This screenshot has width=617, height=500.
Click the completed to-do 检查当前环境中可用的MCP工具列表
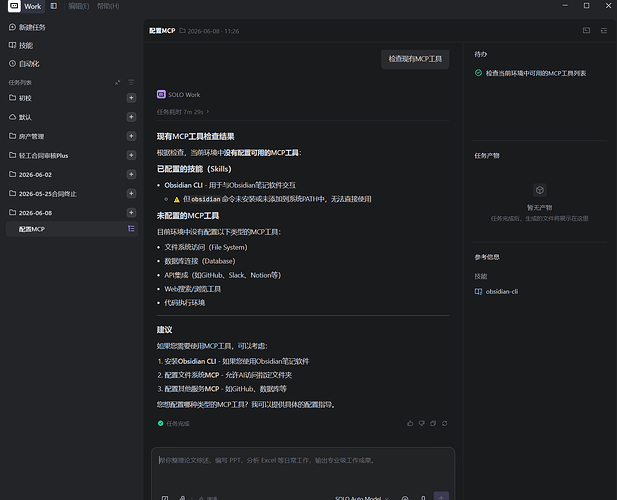(x=530, y=73)
